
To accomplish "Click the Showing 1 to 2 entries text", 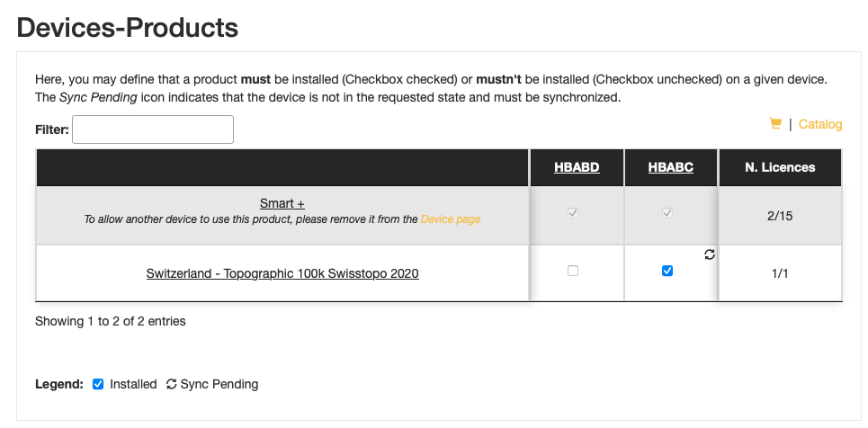I will coord(110,321).
